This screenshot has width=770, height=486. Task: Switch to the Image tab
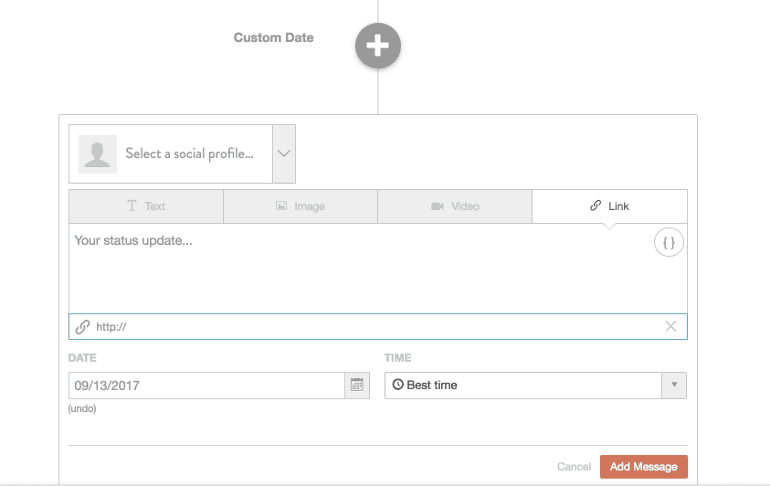coord(300,206)
